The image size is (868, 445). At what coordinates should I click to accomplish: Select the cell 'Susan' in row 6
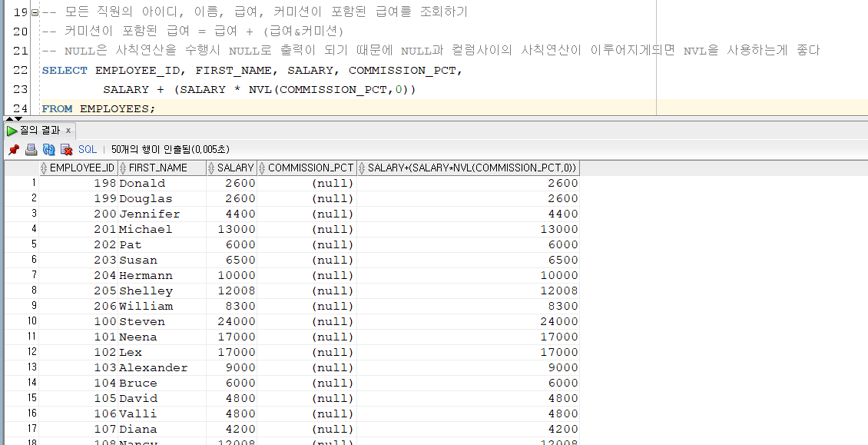[161, 260]
